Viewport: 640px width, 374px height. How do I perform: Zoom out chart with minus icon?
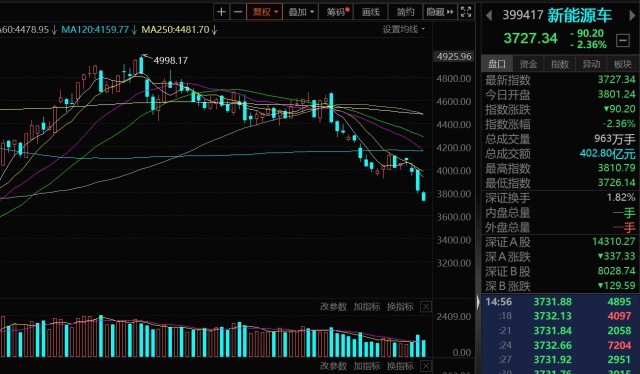pos(238,12)
